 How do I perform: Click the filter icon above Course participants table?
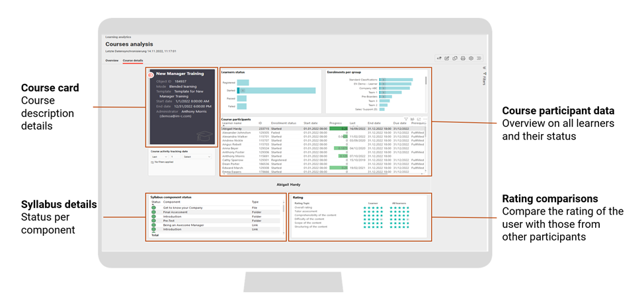click(406, 119)
